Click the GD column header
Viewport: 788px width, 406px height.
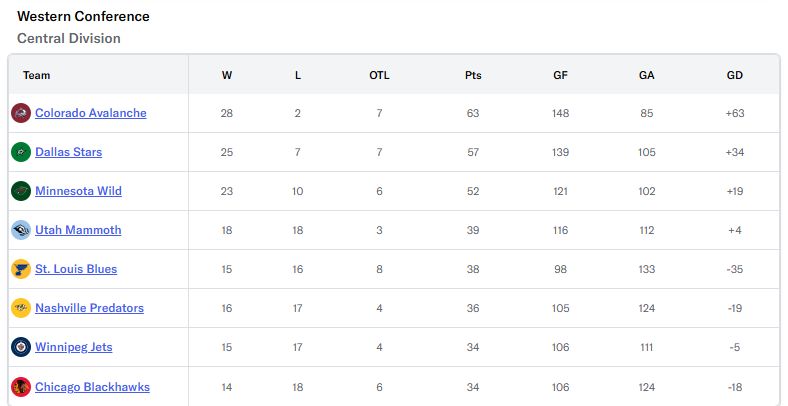[735, 75]
